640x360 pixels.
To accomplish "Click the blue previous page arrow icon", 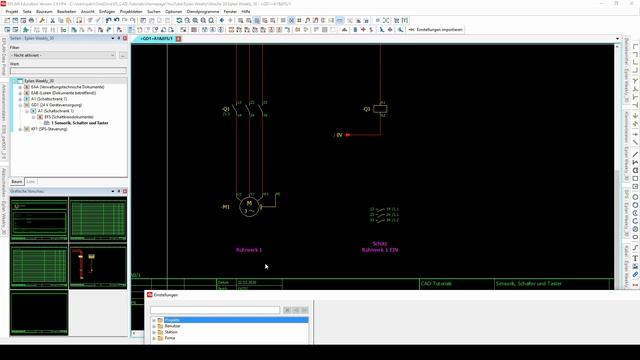I will point(222,20).
